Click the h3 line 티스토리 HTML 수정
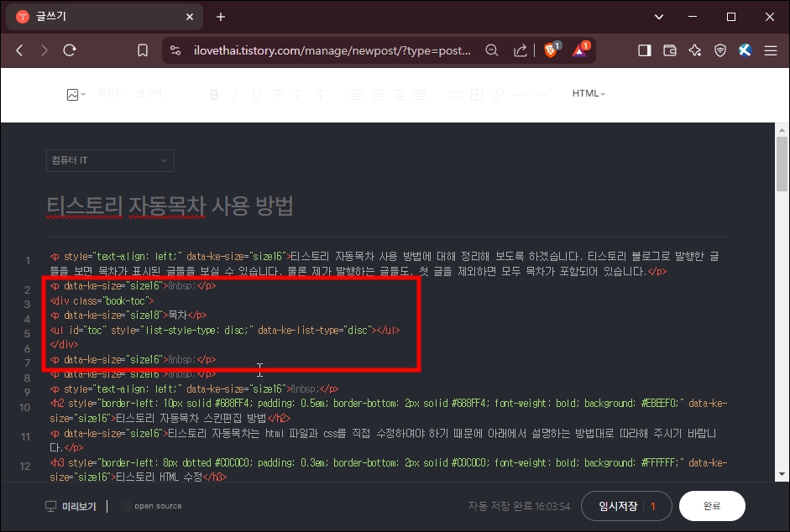This screenshot has height=532, width=790. tap(388, 470)
